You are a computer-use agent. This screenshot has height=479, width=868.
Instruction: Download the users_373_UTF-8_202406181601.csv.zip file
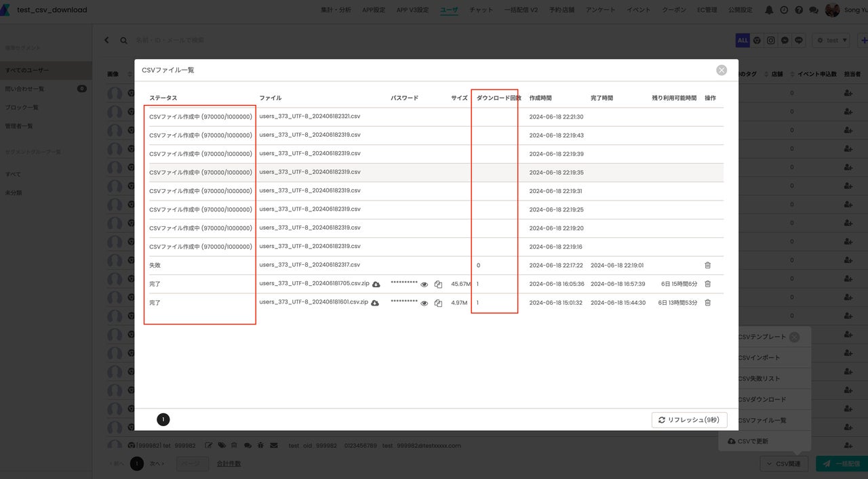[x=375, y=303]
